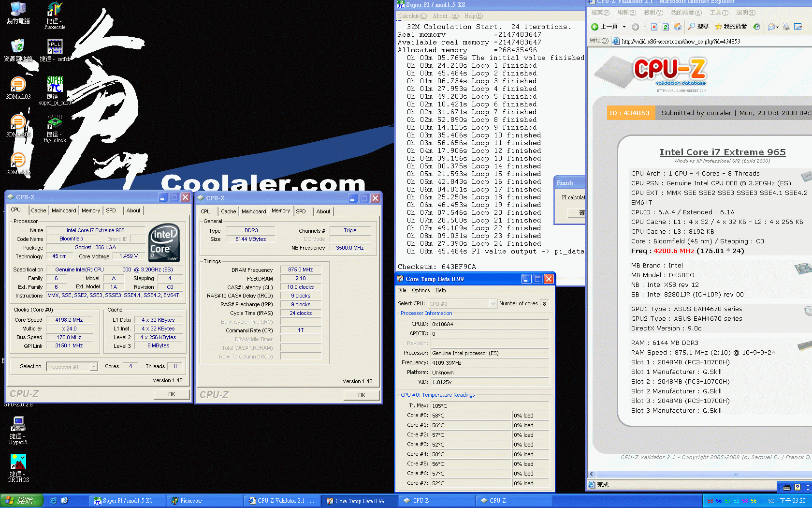812x508 pixels.
Task: Open Calculate menu in Super PI
Action: click(x=412, y=16)
